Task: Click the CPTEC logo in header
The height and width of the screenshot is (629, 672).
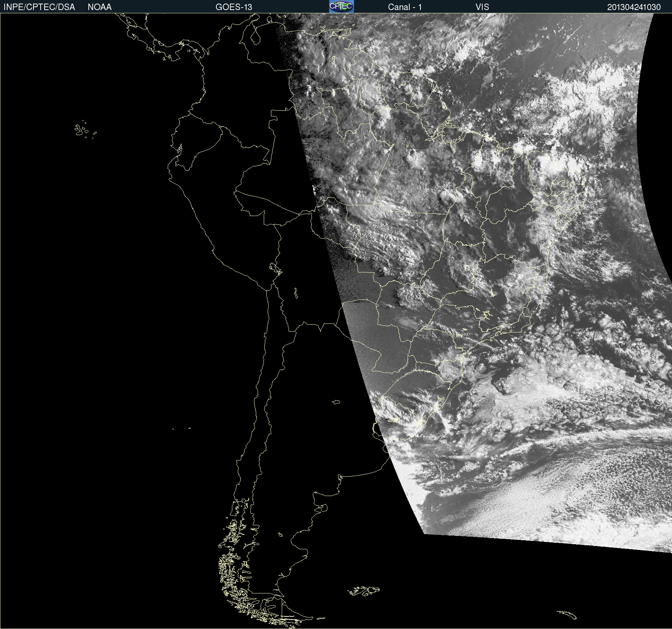Action: pos(341,6)
